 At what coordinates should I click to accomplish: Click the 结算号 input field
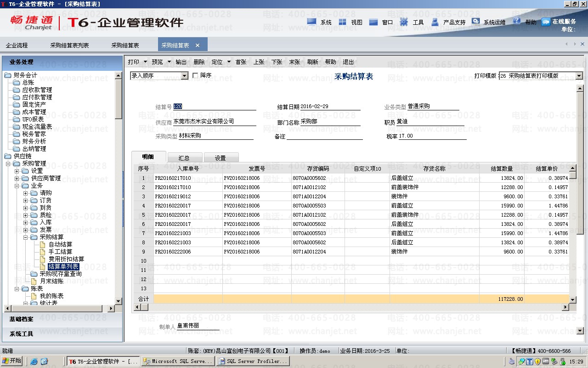(214, 106)
